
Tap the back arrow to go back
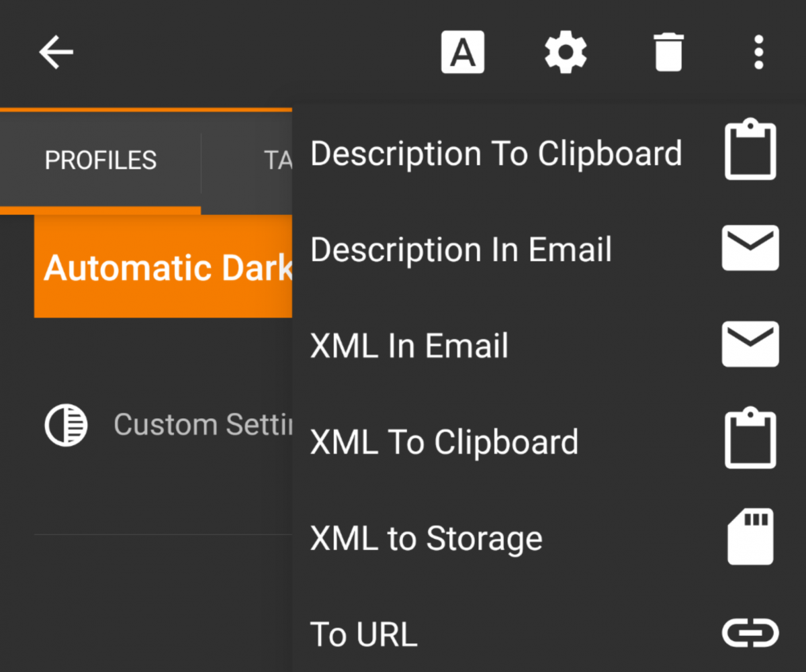click(56, 52)
